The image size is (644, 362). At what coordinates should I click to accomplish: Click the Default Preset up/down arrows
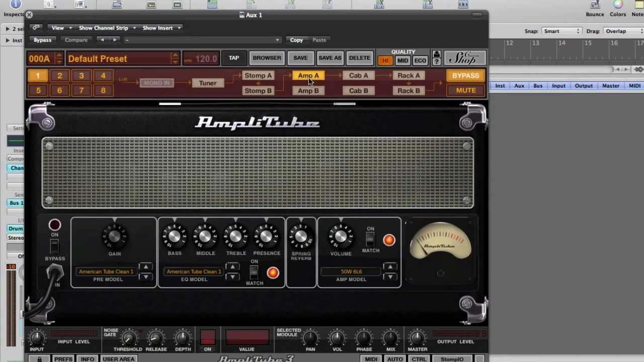coord(175,58)
